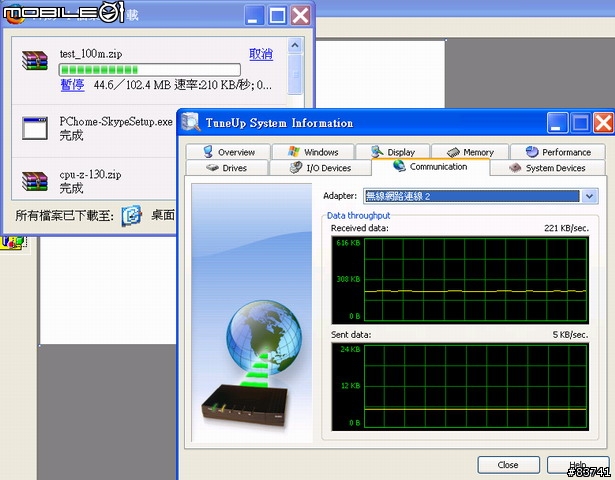Click the TuneUp System Information title icon
This screenshot has width=615, height=480.
191,122
